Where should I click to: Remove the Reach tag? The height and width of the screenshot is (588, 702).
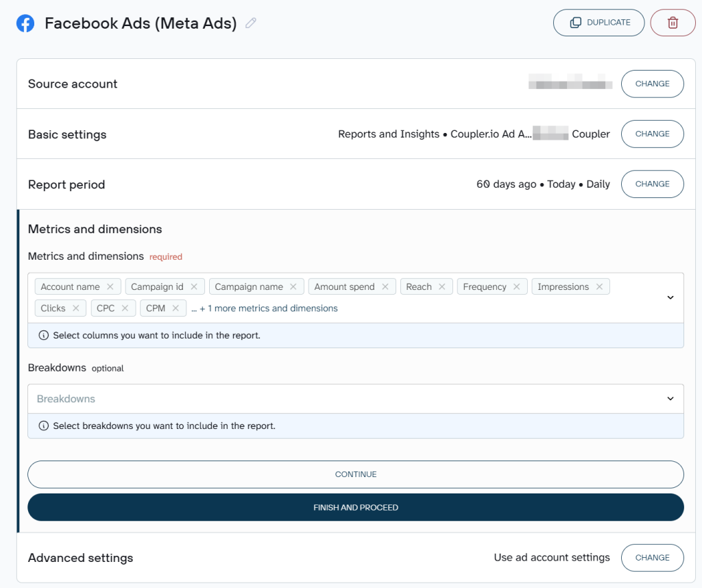(x=442, y=286)
